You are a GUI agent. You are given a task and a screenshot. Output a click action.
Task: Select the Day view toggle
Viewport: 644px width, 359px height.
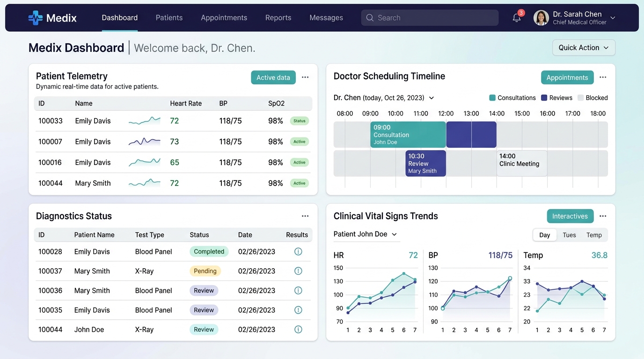[x=545, y=235]
